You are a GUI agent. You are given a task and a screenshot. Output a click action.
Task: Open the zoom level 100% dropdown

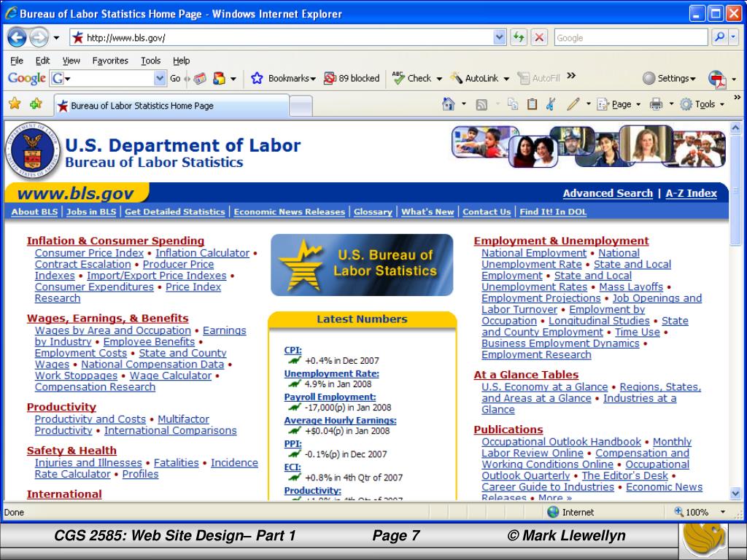[x=723, y=512]
